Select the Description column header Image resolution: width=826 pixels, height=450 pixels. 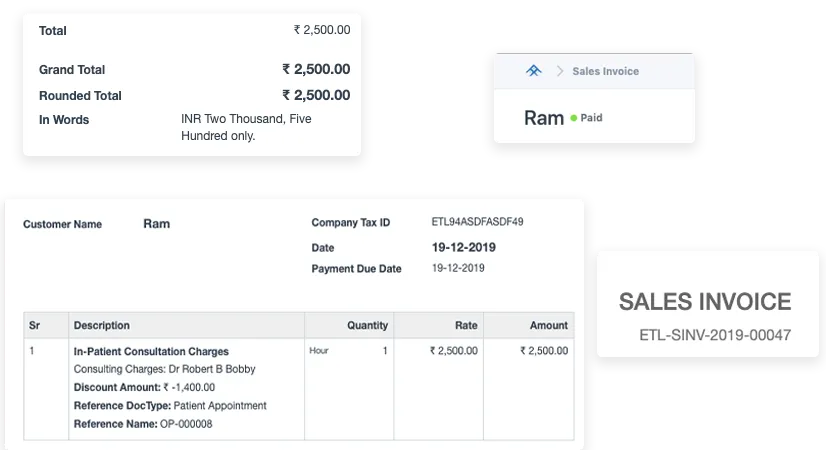click(102, 325)
